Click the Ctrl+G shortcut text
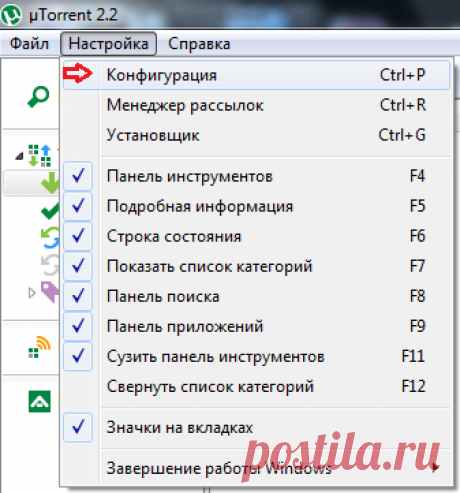 pyautogui.click(x=402, y=135)
